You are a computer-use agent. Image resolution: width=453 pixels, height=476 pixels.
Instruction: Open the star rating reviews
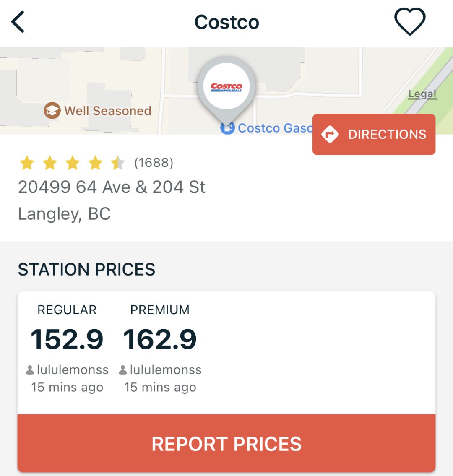tap(72, 163)
